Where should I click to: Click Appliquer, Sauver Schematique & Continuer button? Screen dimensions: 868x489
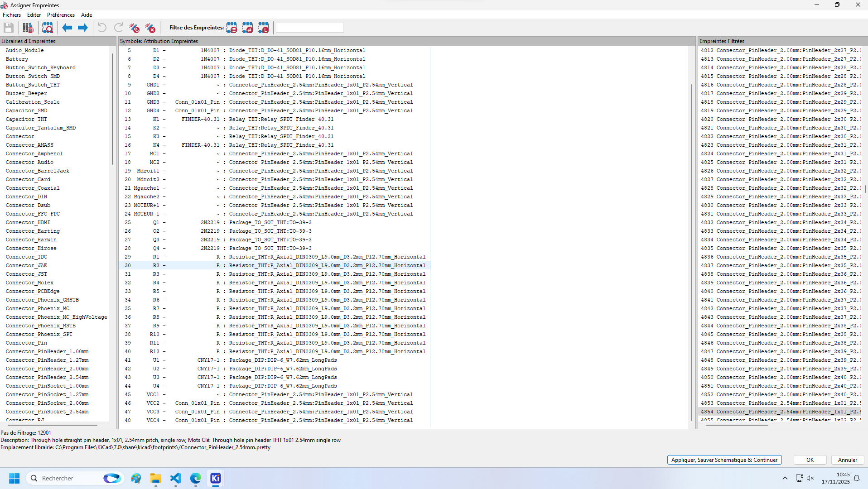click(724, 460)
